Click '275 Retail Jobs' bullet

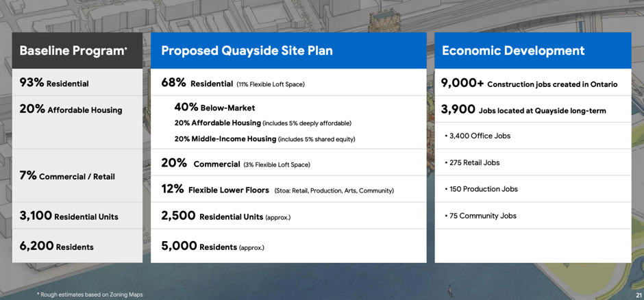[x=472, y=162]
